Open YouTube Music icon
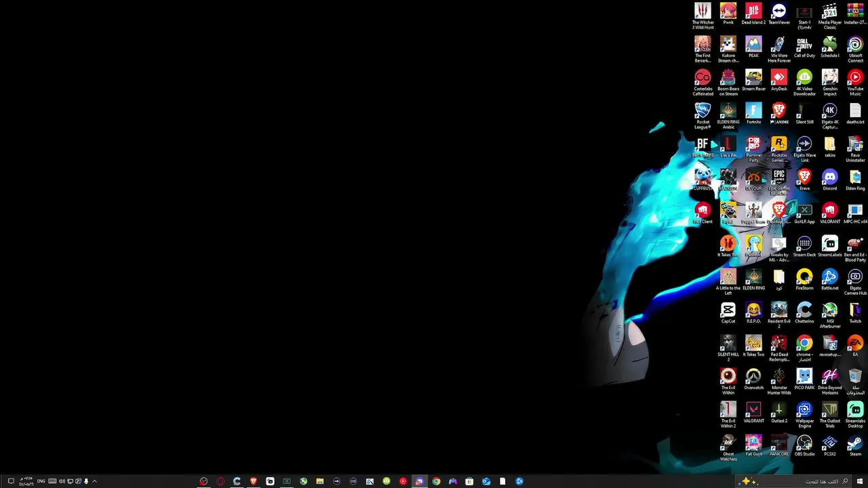The width and height of the screenshot is (868, 488). [x=855, y=82]
